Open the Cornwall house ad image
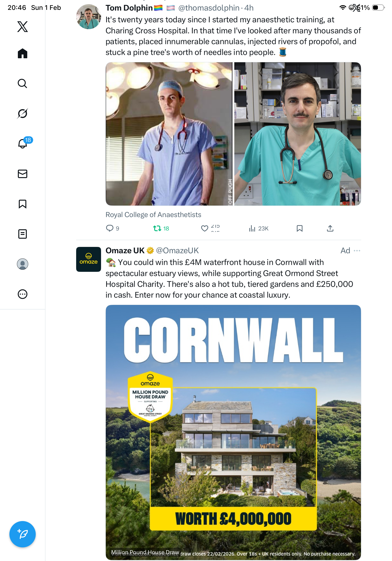392x561 pixels. click(233, 432)
